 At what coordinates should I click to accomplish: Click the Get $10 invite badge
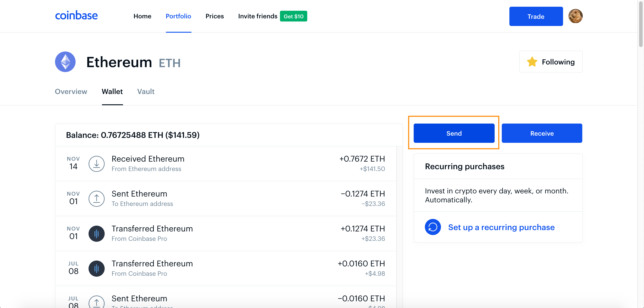[294, 16]
